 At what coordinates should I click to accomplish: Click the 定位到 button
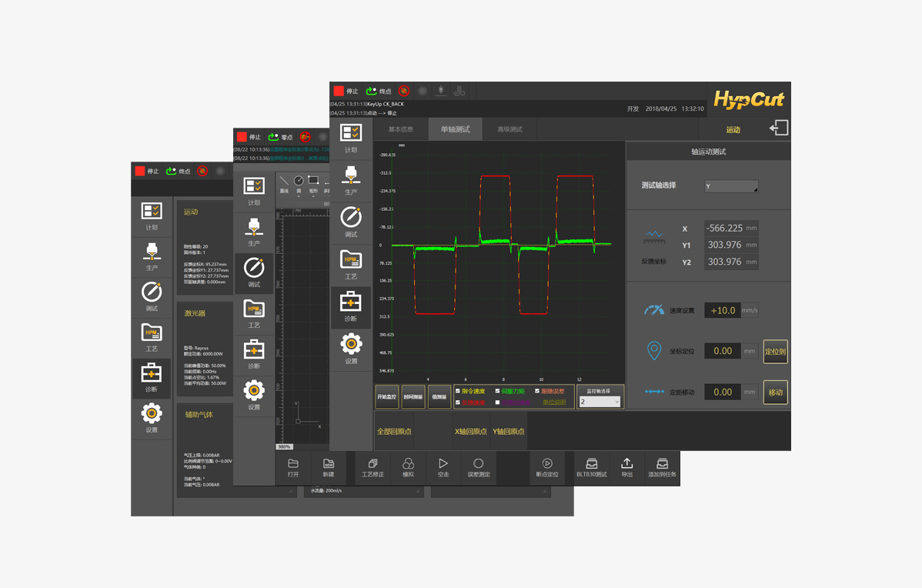tap(775, 352)
